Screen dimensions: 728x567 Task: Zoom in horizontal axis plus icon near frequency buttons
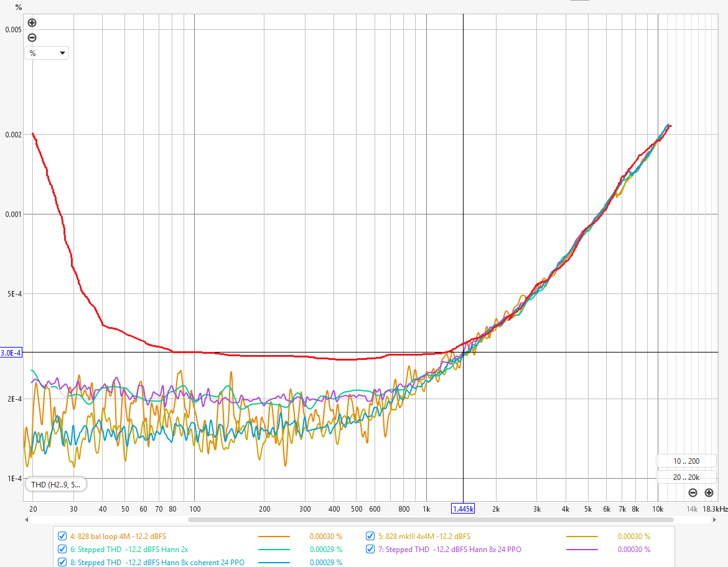pyautogui.click(x=709, y=493)
